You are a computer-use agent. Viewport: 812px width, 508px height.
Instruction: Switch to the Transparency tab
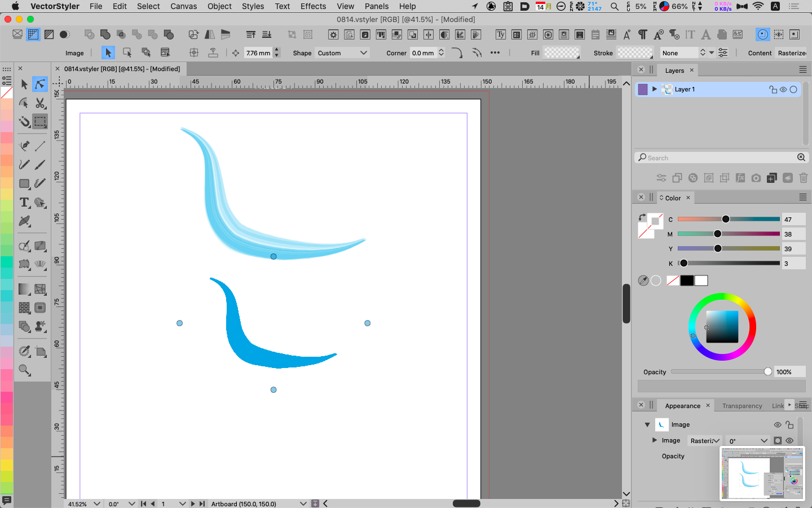[x=742, y=406]
